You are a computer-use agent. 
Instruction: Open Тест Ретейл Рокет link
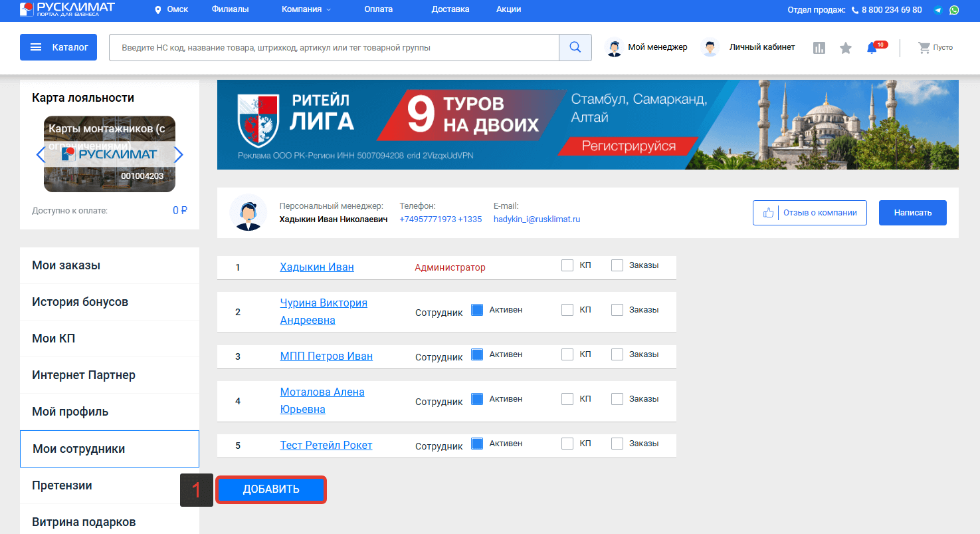(326, 445)
